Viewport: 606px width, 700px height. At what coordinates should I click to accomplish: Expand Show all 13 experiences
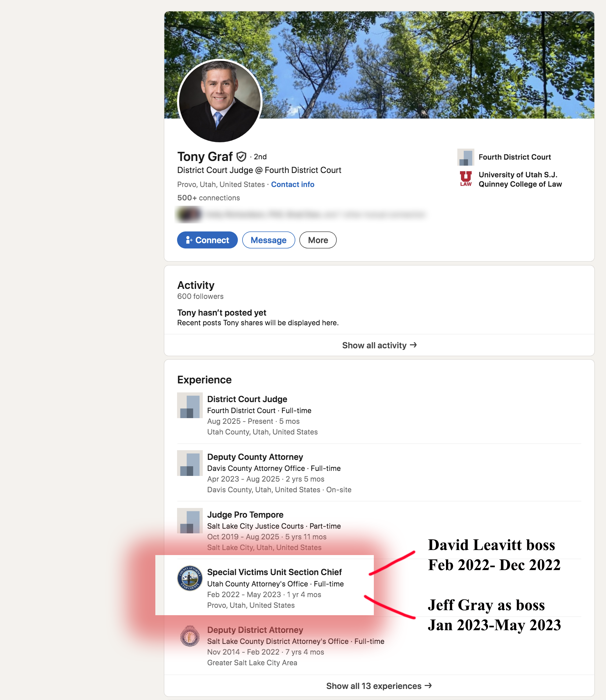click(x=379, y=686)
